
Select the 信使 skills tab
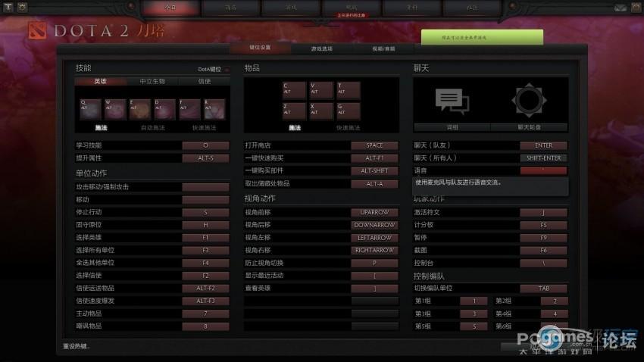click(x=204, y=81)
